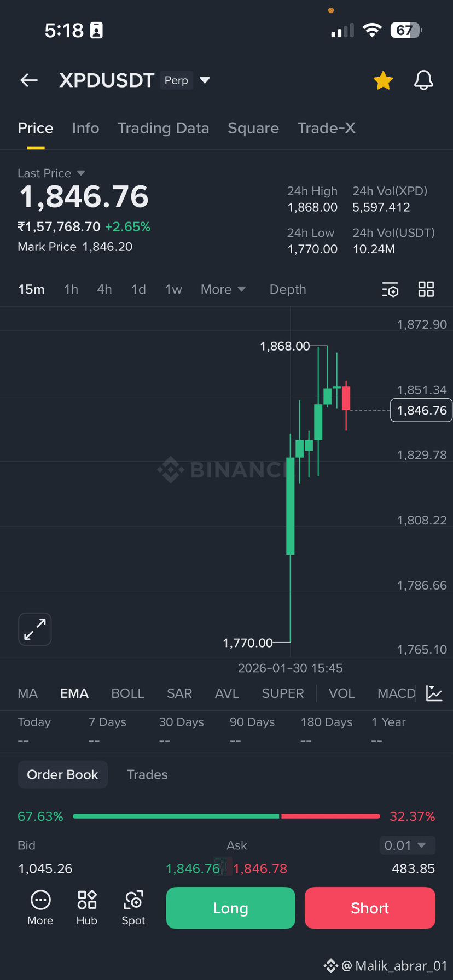Switch to the Trading Data tab

coord(163,128)
